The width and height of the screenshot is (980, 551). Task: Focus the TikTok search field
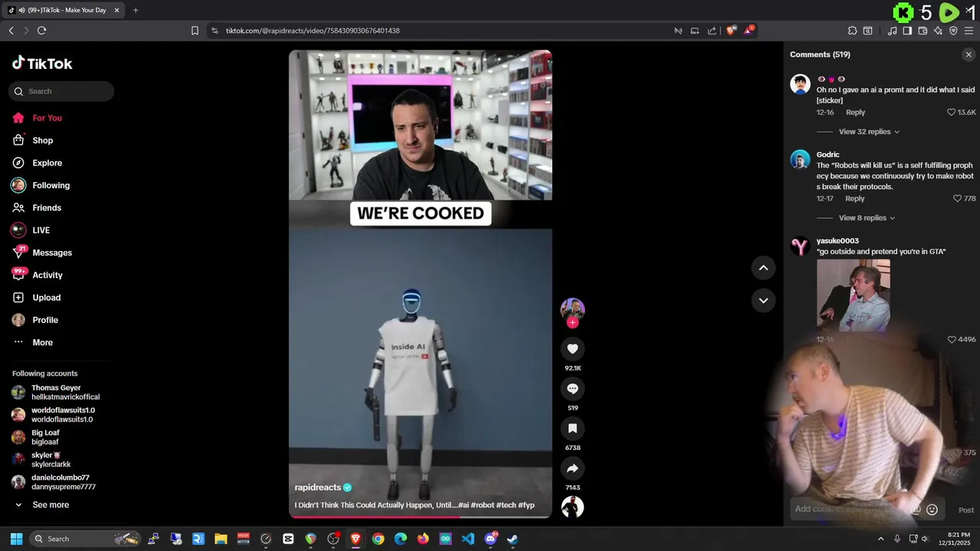pos(61,91)
